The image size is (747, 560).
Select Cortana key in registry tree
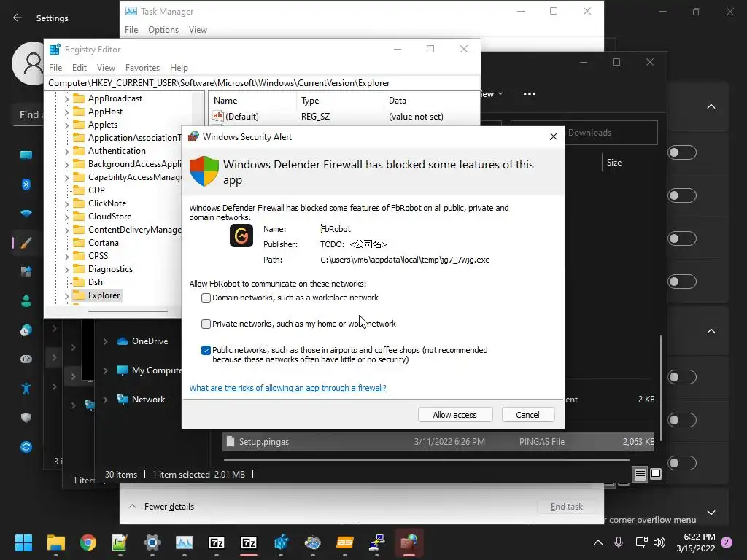104,243
